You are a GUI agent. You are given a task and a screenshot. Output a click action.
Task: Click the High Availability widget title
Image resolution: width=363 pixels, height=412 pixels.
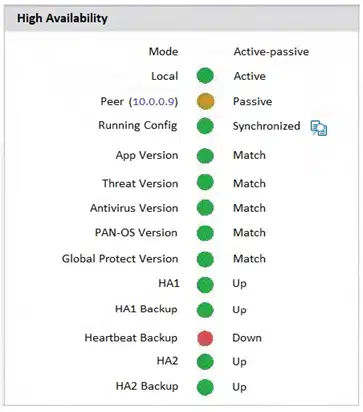pyautogui.click(x=62, y=18)
